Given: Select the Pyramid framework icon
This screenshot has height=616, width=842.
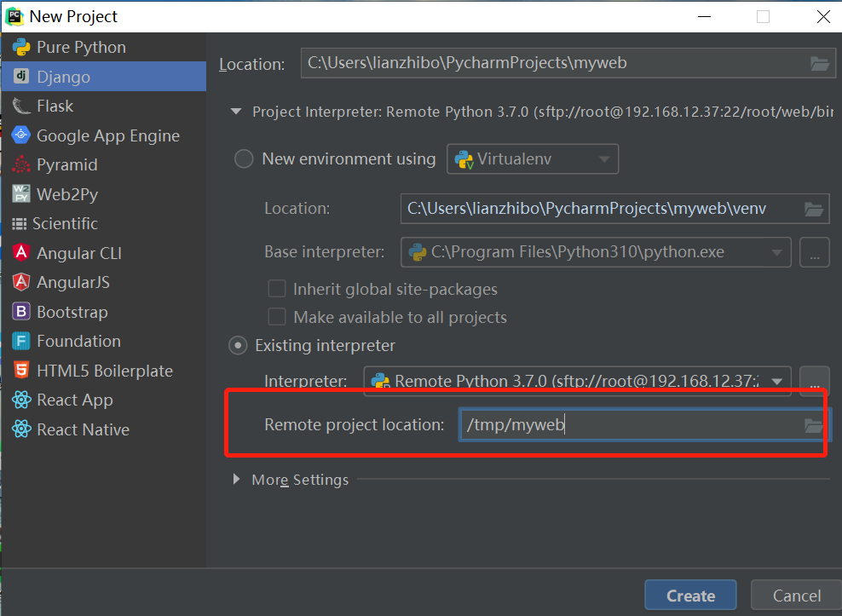Looking at the screenshot, I should coord(68,164).
